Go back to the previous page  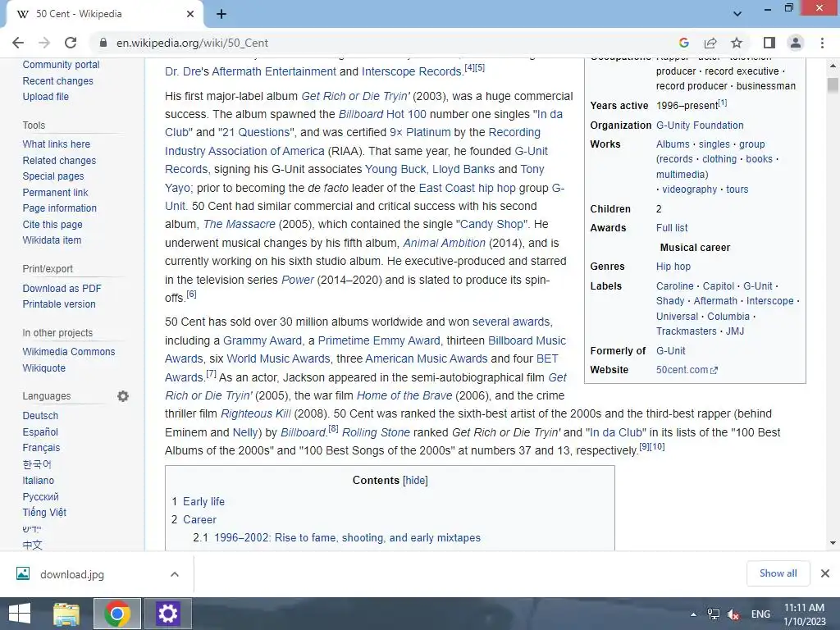[x=18, y=43]
